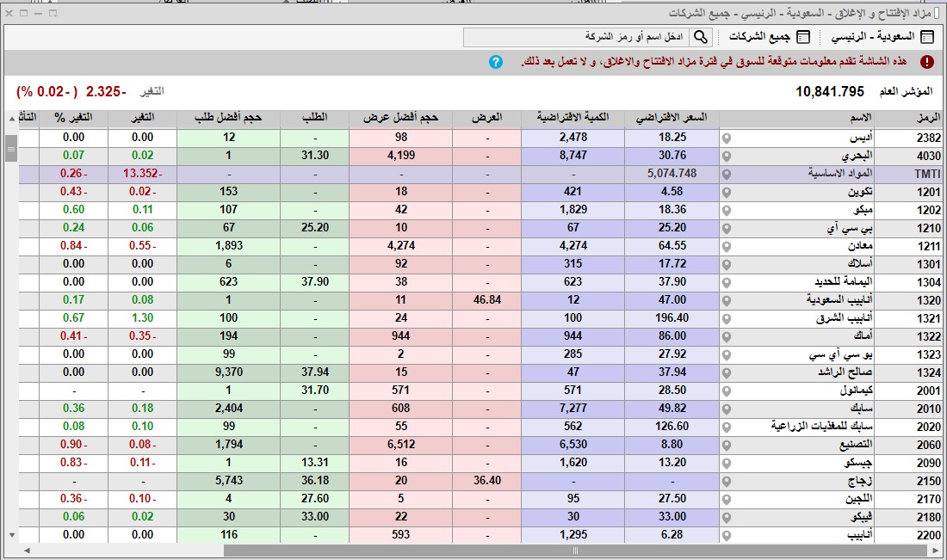Click the list icon beside السعودية - الرئيسي
This screenshot has height=560, width=947.
click(x=927, y=37)
